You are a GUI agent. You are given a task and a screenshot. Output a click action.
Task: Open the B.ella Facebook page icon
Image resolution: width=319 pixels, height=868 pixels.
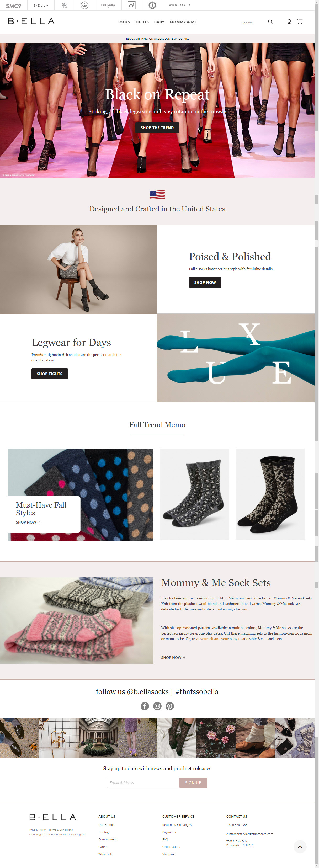(145, 706)
